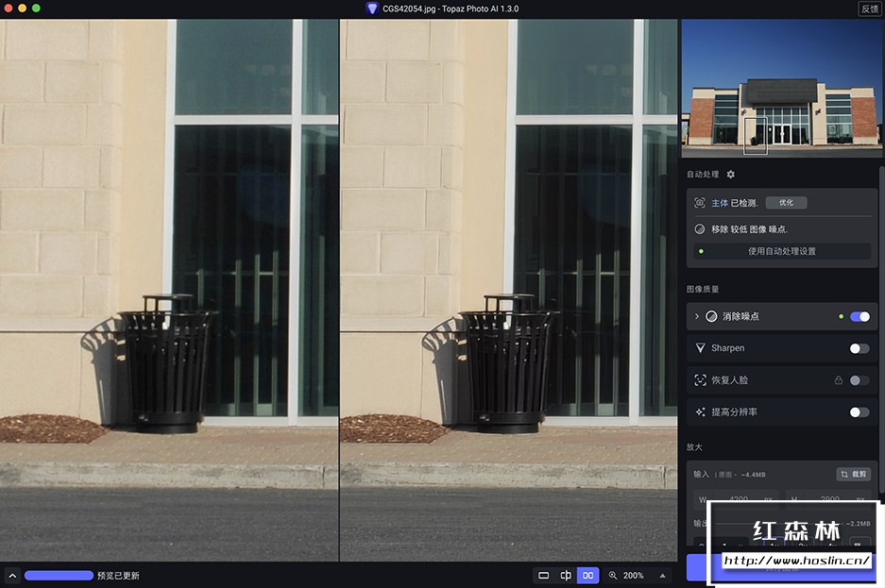The width and height of the screenshot is (885, 588).
Task: Click the 预览已更新 status text
Action: pyautogui.click(x=118, y=576)
